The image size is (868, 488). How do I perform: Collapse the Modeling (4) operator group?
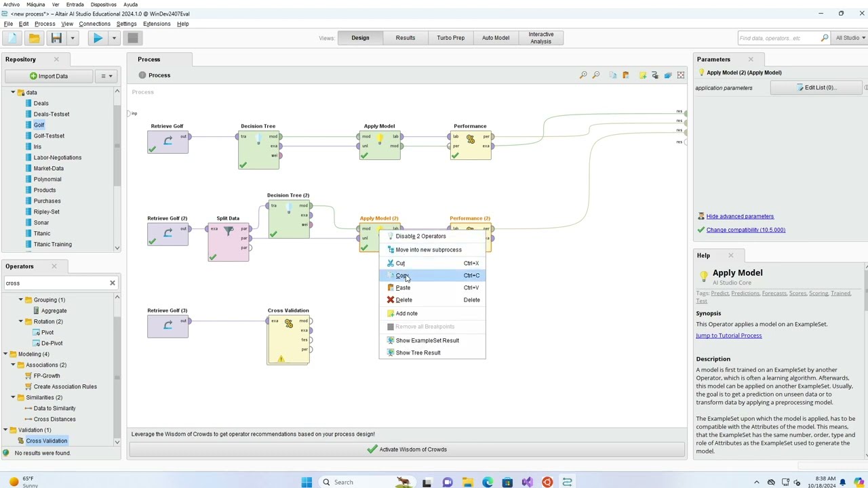click(5, 354)
